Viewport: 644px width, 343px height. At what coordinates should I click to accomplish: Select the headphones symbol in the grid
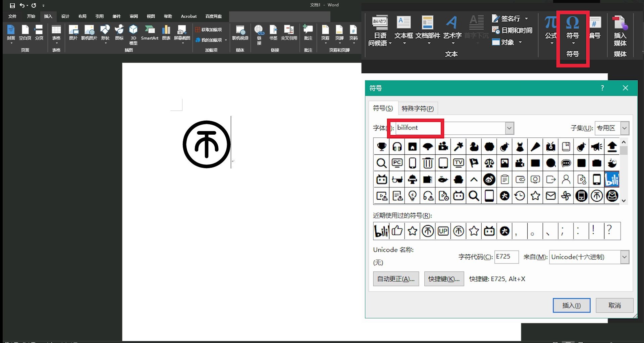(397, 146)
